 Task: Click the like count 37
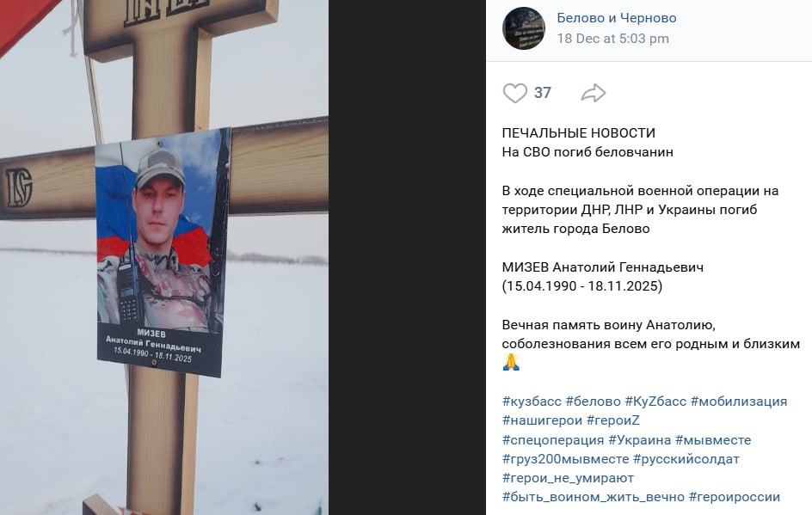pos(542,93)
